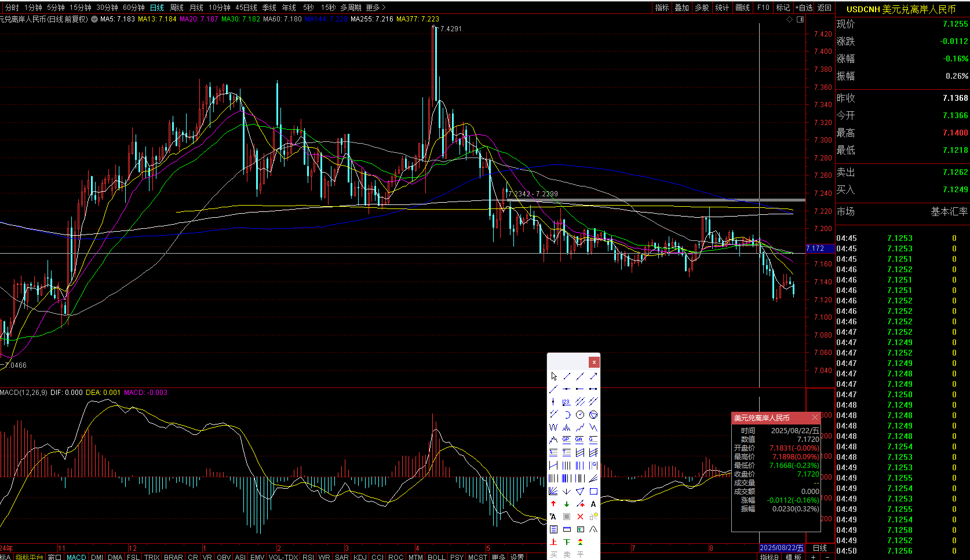Click the plus zoom-in button at bottom right
970x560 pixels.
(813, 557)
